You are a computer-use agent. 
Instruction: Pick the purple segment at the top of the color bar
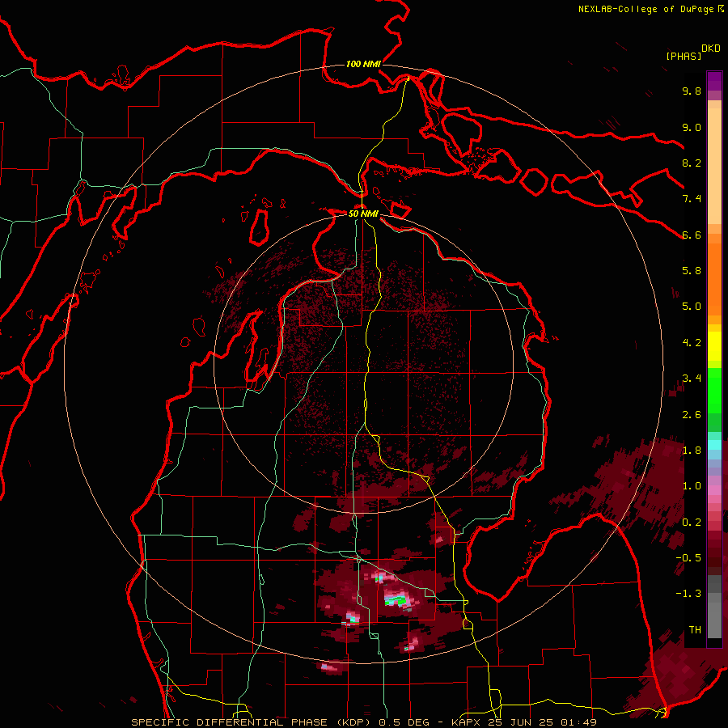tap(714, 81)
